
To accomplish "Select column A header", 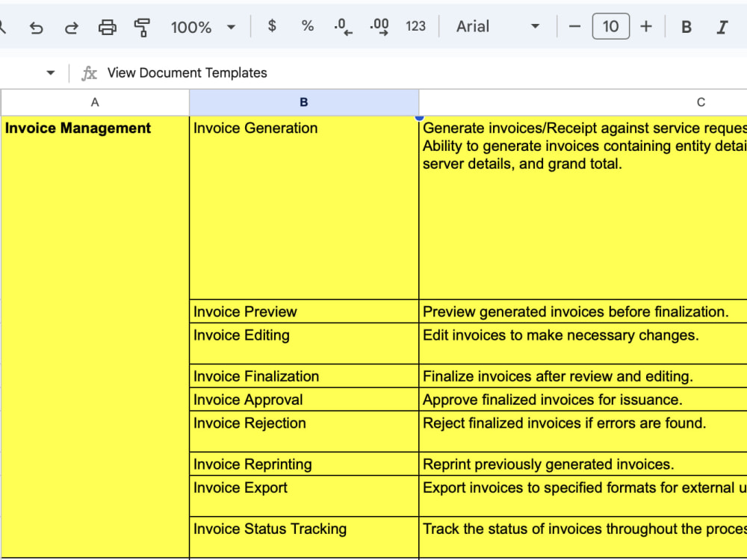I will coord(95,102).
